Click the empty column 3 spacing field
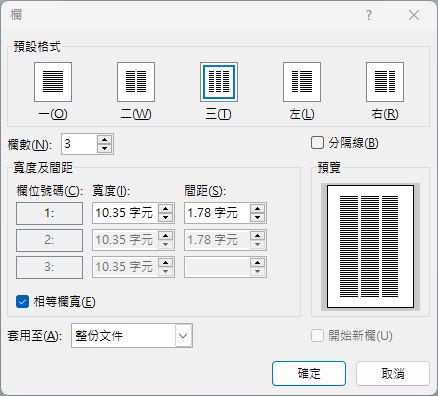 pyautogui.click(x=217, y=267)
